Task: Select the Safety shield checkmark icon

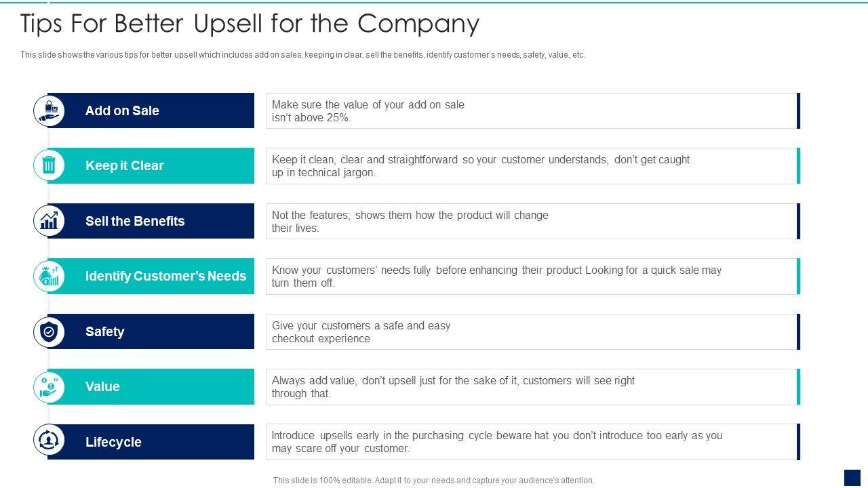Action: 50,331
